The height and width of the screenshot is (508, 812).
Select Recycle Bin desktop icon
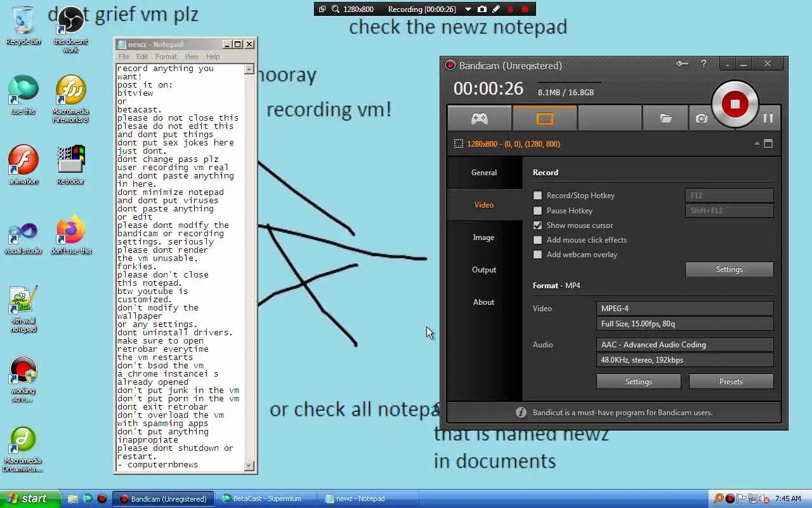pos(23,25)
